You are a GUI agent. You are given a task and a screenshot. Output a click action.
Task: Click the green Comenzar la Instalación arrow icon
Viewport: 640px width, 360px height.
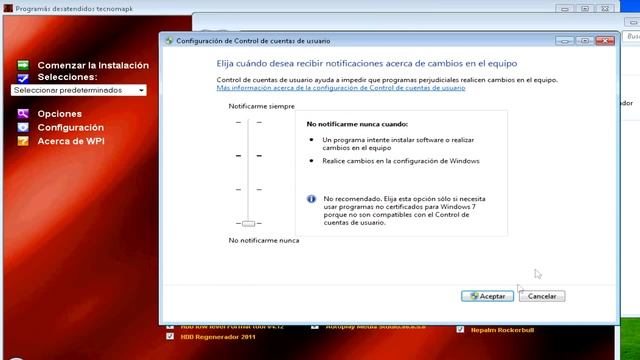pyautogui.click(x=23, y=65)
